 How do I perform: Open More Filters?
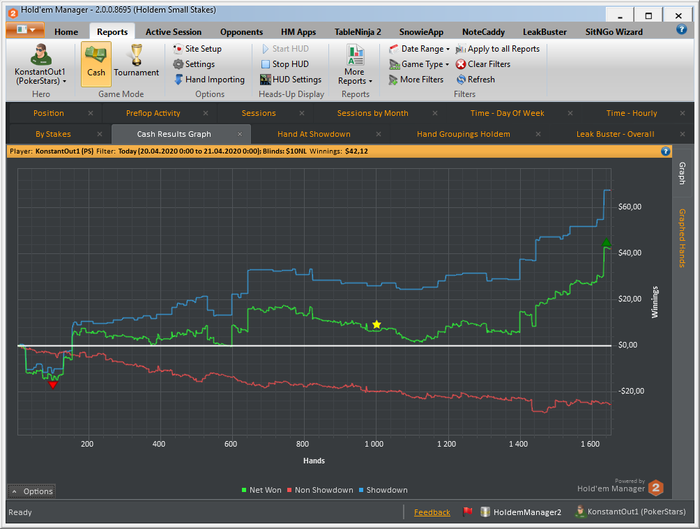[x=416, y=79]
